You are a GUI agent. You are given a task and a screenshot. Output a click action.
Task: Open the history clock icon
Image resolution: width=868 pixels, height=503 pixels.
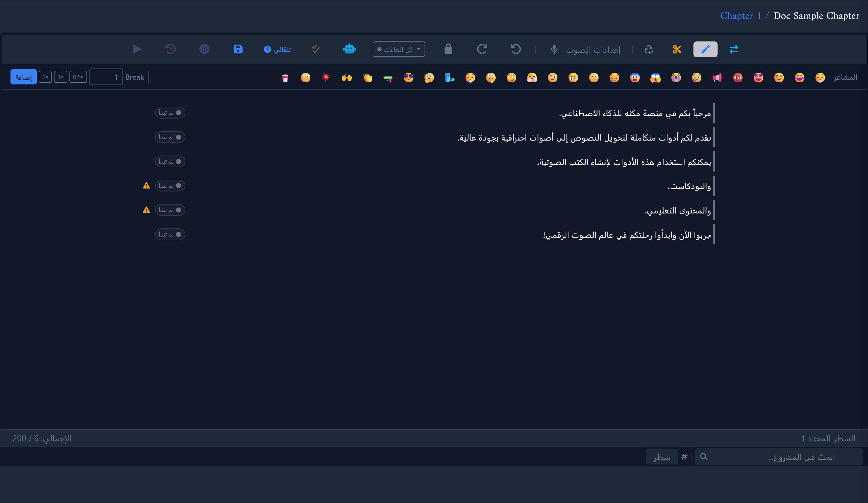pyautogui.click(x=171, y=49)
